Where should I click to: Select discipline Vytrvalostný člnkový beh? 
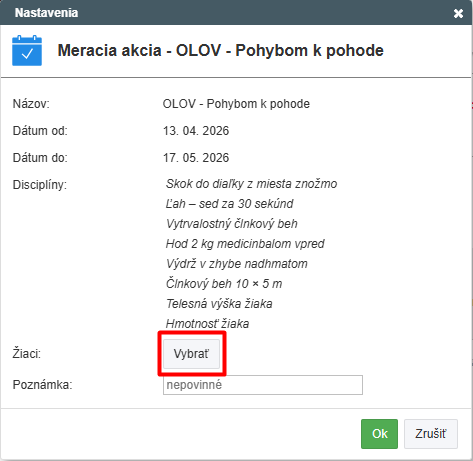click(232, 224)
